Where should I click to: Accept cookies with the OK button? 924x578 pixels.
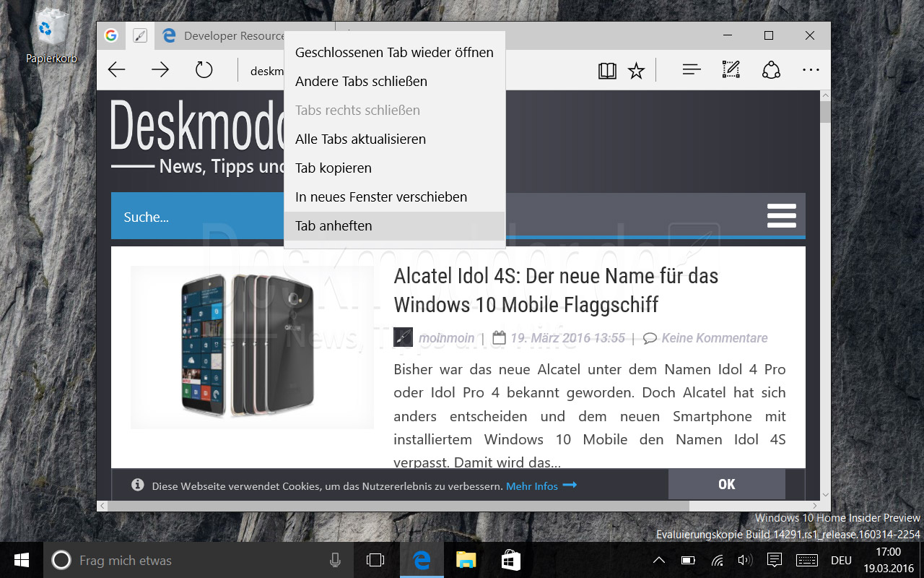click(727, 484)
